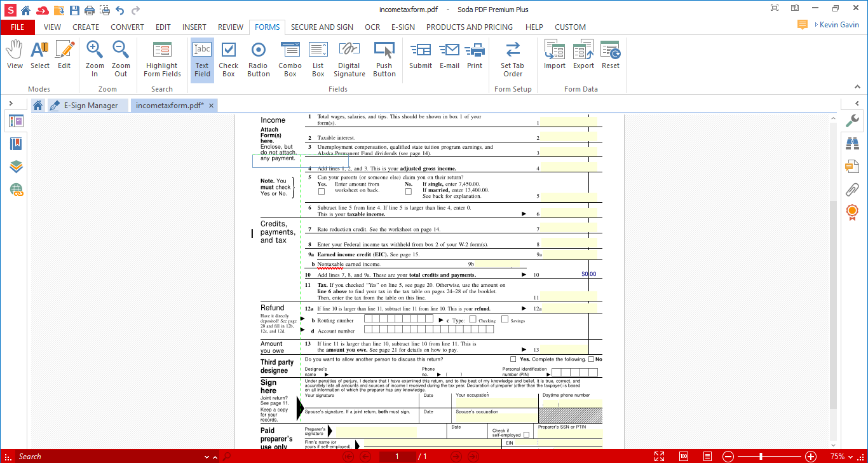The height and width of the screenshot is (463, 868).
Task: Import form data
Action: click(555, 56)
